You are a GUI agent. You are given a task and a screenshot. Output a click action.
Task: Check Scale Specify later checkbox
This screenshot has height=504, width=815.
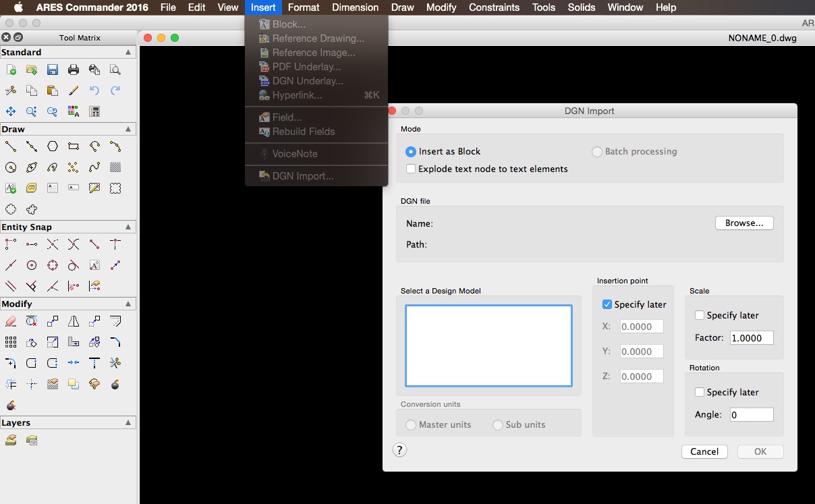pyautogui.click(x=700, y=315)
